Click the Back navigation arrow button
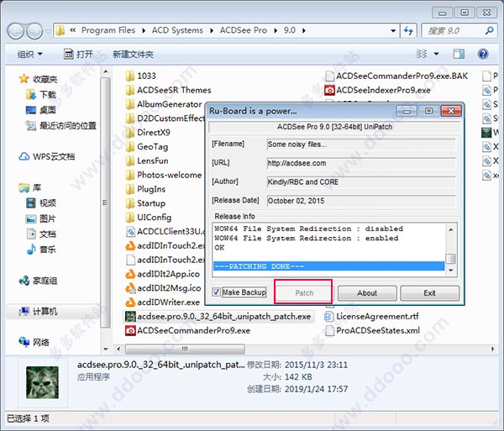The image size is (504, 431). 15,31
